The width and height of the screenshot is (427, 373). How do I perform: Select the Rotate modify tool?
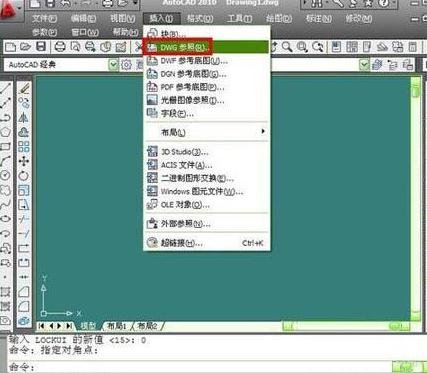point(24,176)
